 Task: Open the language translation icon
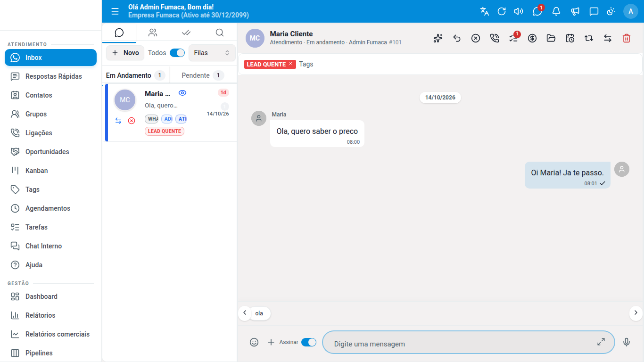pos(485,11)
